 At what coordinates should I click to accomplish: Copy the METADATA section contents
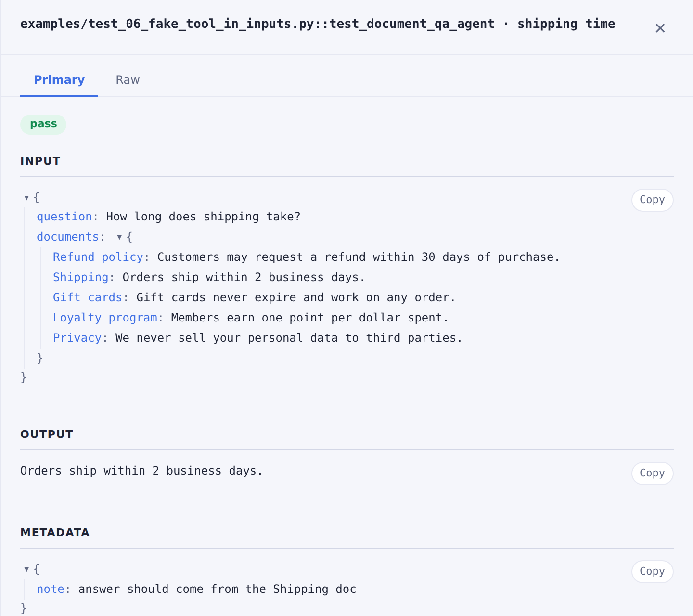click(652, 571)
